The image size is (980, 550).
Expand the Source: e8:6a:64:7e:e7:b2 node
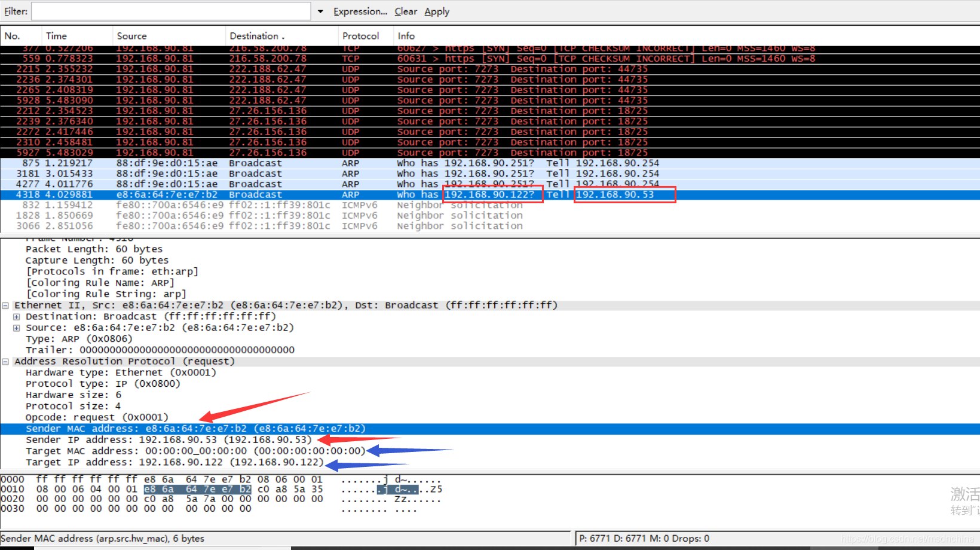click(17, 328)
